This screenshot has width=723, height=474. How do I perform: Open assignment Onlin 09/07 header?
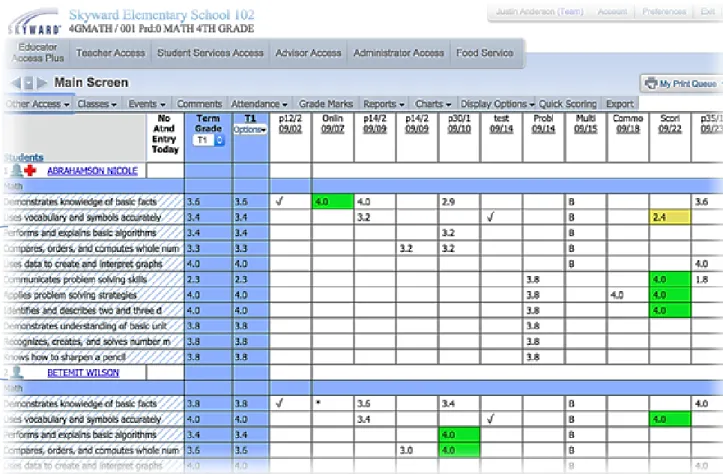(332, 124)
